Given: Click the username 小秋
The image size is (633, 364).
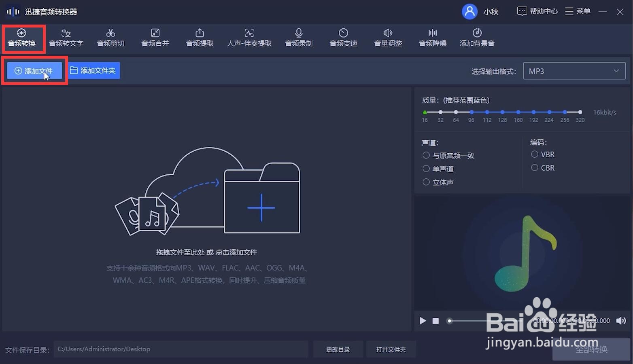Looking at the screenshot, I should [491, 12].
